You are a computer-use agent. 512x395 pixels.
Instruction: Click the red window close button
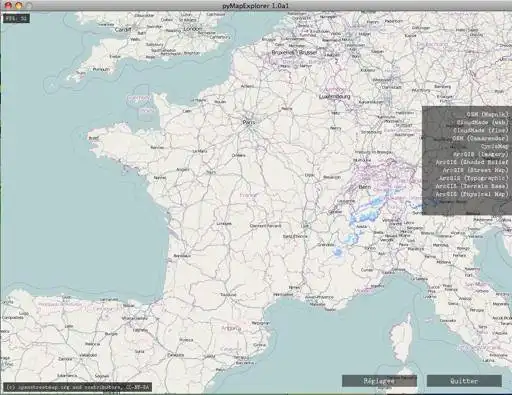(9, 5)
